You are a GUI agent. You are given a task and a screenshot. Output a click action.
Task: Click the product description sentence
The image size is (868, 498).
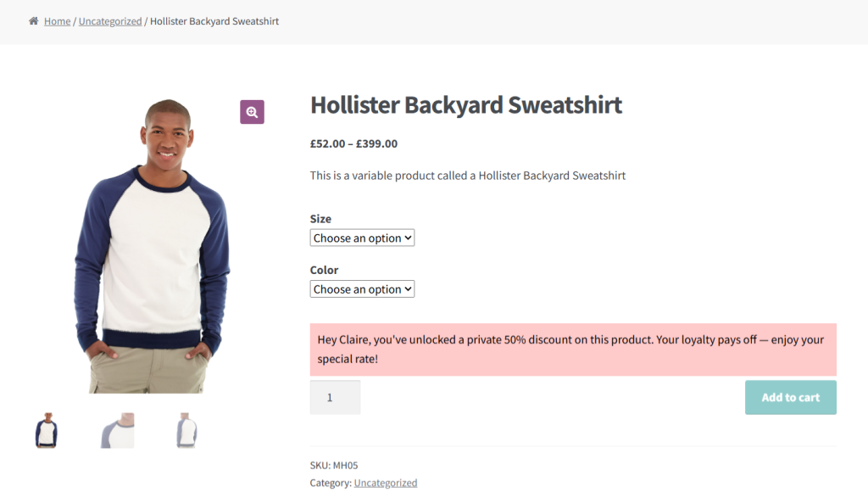click(x=468, y=176)
